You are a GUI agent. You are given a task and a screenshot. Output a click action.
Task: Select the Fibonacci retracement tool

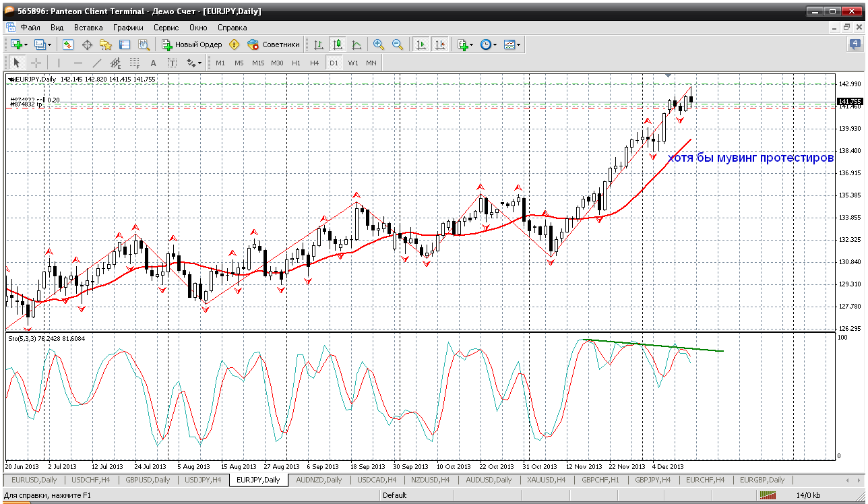(134, 63)
